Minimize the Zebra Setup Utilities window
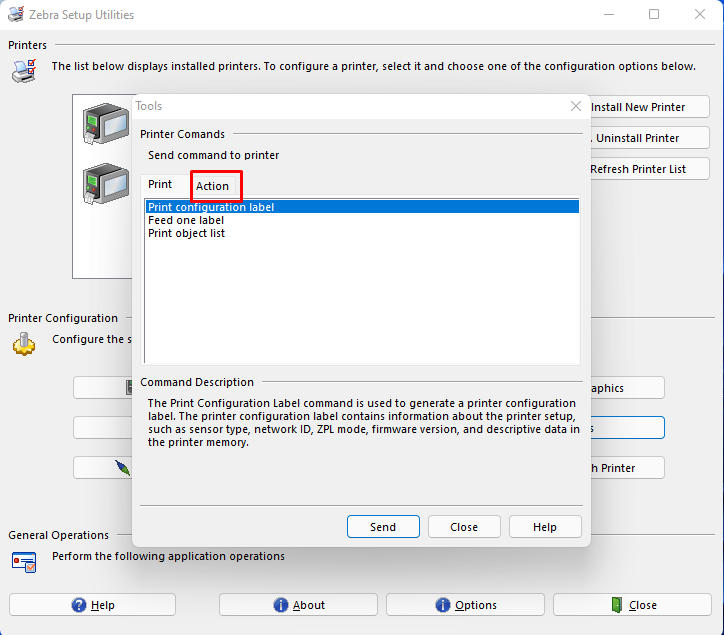This screenshot has width=724, height=635. coord(609,14)
